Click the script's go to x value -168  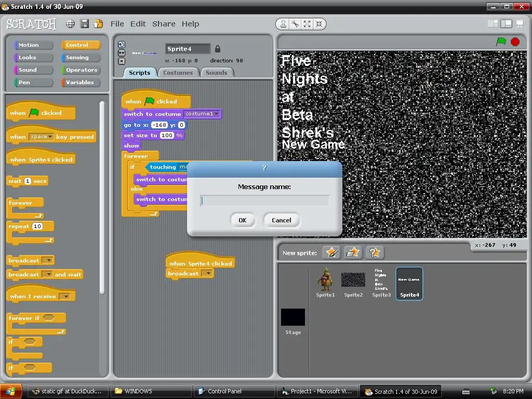click(x=159, y=125)
